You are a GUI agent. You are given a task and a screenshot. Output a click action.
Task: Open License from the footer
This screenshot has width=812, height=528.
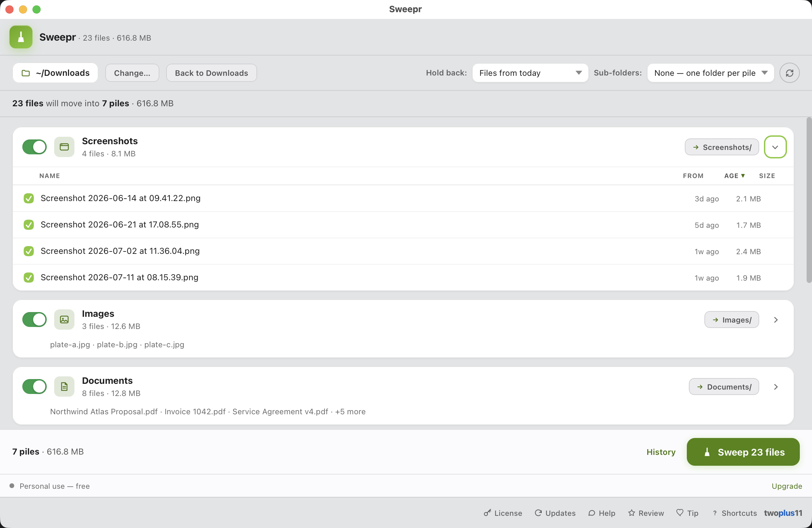(503, 513)
